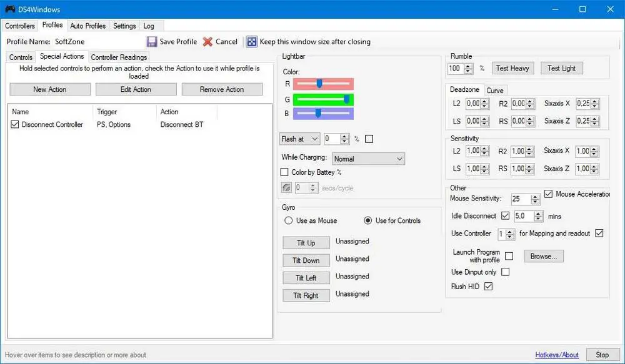Click the Test Light rumble button

pos(561,68)
